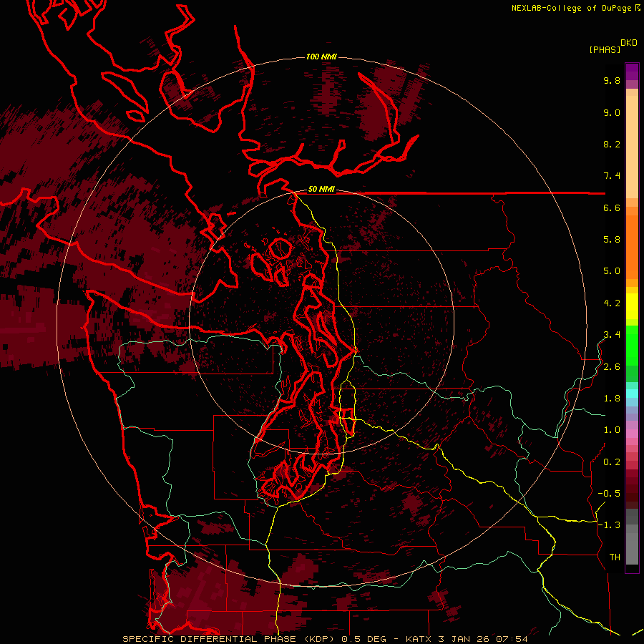This screenshot has width=644, height=644.
Task: Click the 50 NMI range ring label
Action: click(x=321, y=190)
